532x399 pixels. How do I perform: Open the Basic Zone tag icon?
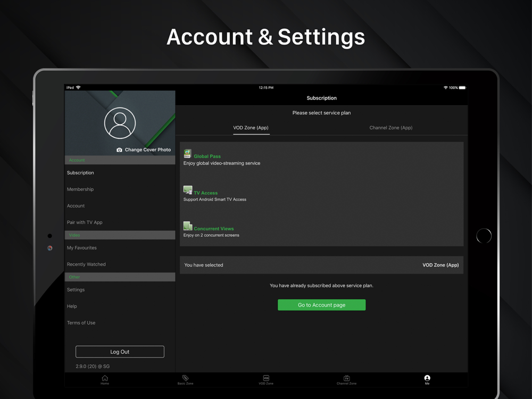coord(185,378)
